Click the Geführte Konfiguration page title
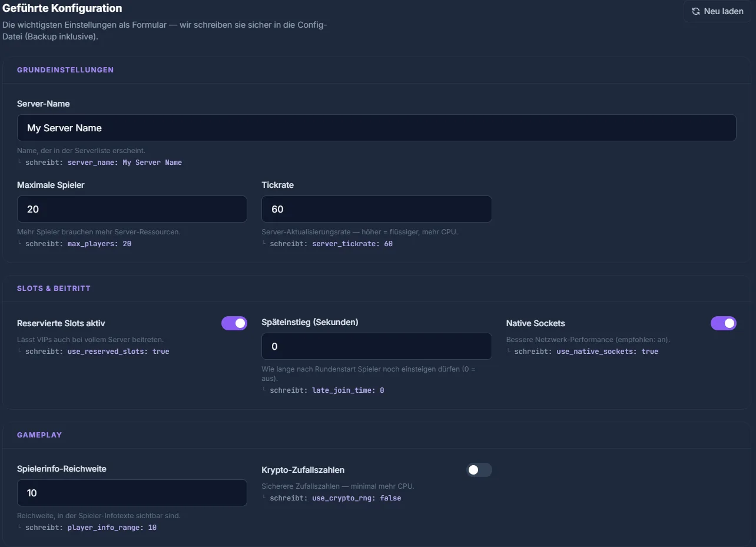 (x=62, y=8)
